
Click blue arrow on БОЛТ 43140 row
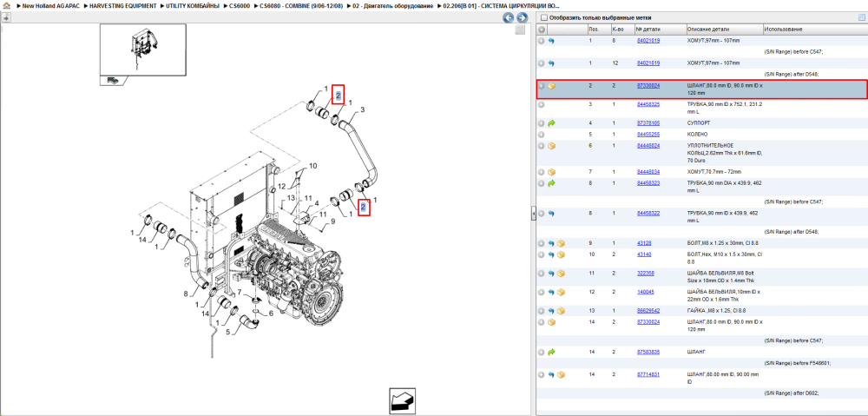click(x=551, y=254)
